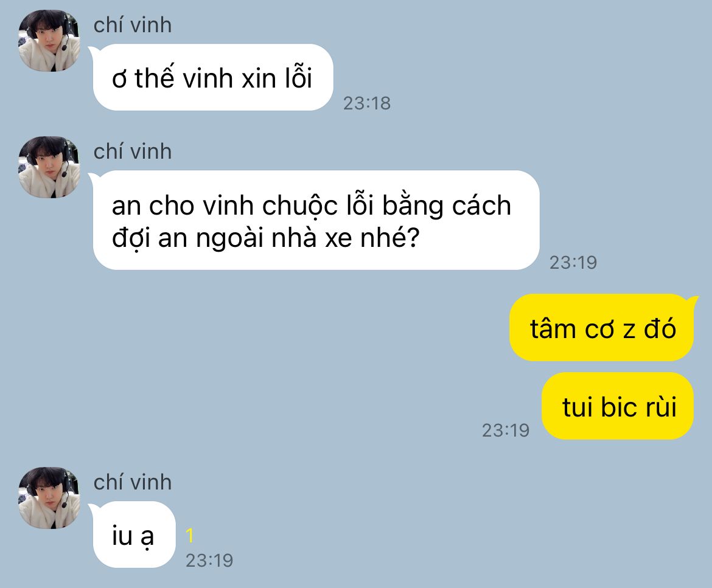This screenshot has width=712, height=588.
Task: Tap the avatar beside 'ơ thế vinh xin lỗi'
Action: pos(49,40)
